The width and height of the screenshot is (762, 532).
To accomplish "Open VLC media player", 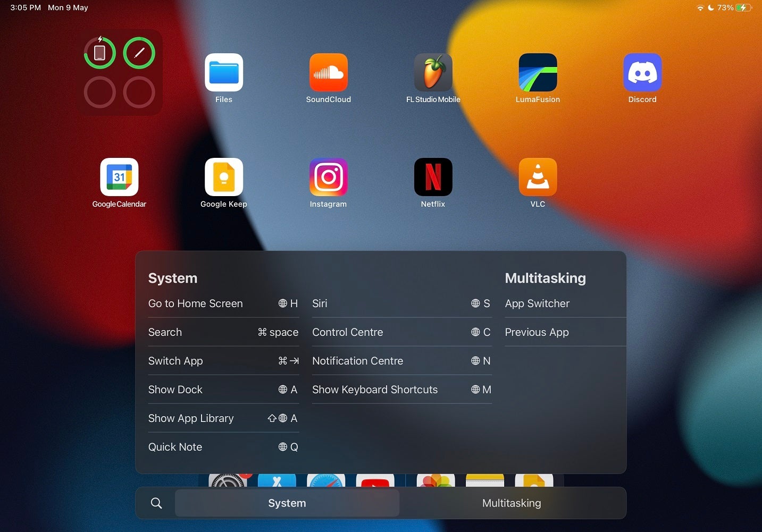I will [x=538, y=177].
